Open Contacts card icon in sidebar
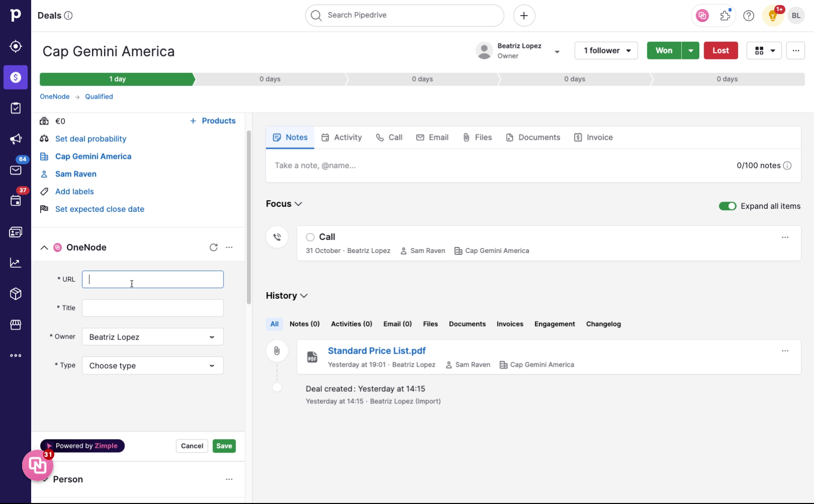 [x=16, y=232]
